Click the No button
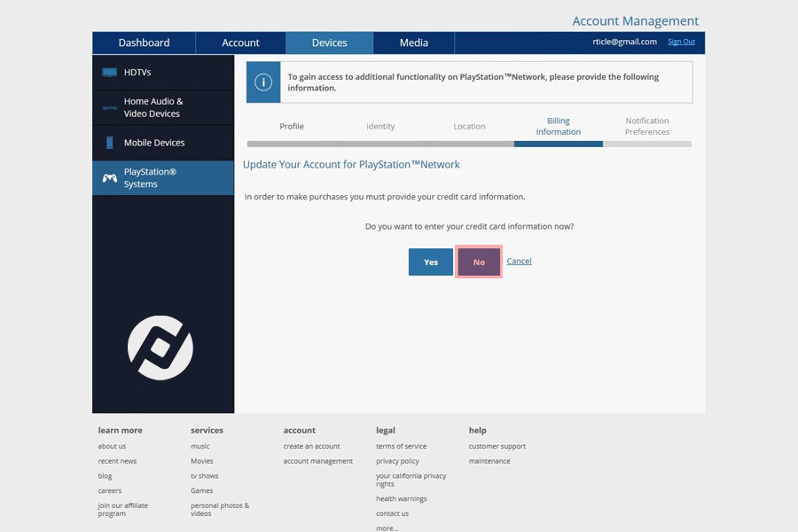Image resolution: width=798 pixels, height=532 pixels. coord(479,262)
